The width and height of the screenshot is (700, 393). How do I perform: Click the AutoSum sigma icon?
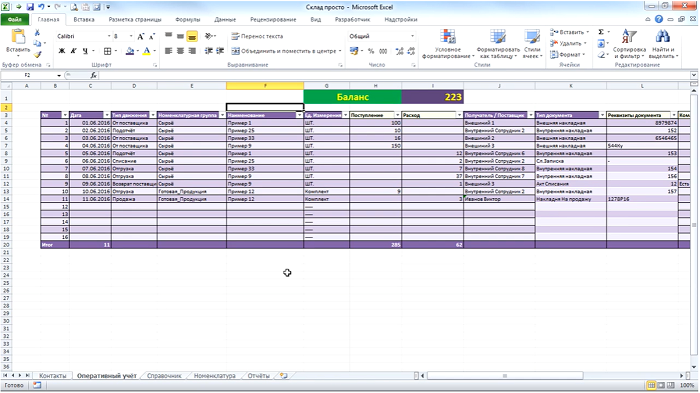(x=601, y=32)
